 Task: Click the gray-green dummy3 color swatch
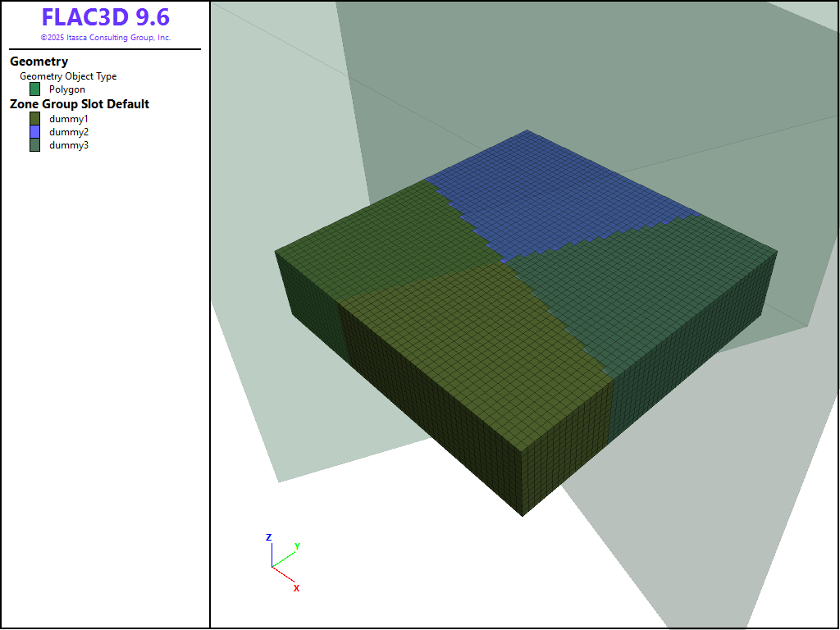pos(35,145)
